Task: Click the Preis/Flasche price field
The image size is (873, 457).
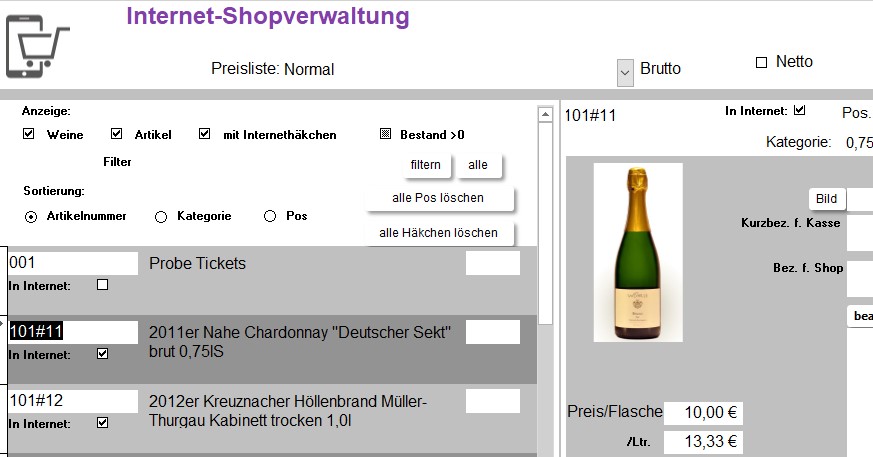Action: click(702, 412)
